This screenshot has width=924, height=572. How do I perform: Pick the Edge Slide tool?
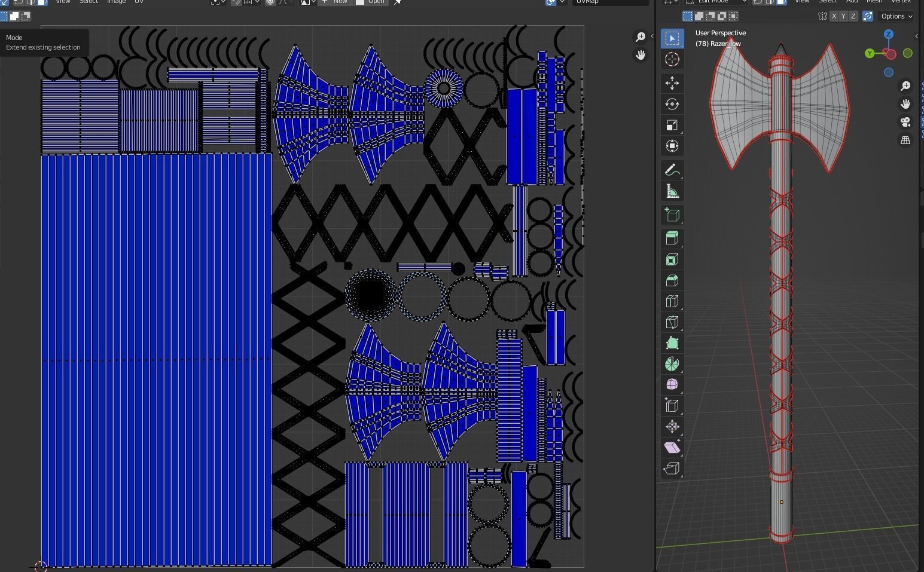pyautogui.click(x=672, y=405)
